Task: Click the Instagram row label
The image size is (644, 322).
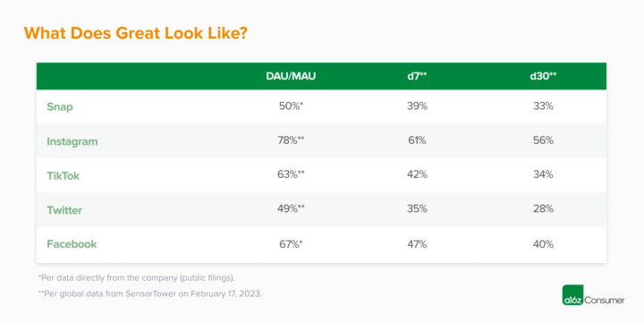Action: point(72,141)
